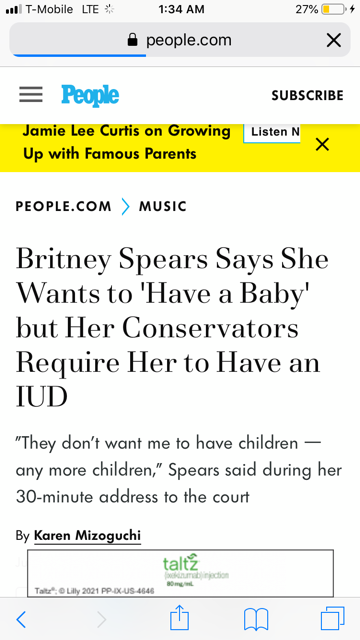Tap the breadcrumb chevron separator
Image resolution: width=360 pixels, height=640 pixels.
point(125,207)
